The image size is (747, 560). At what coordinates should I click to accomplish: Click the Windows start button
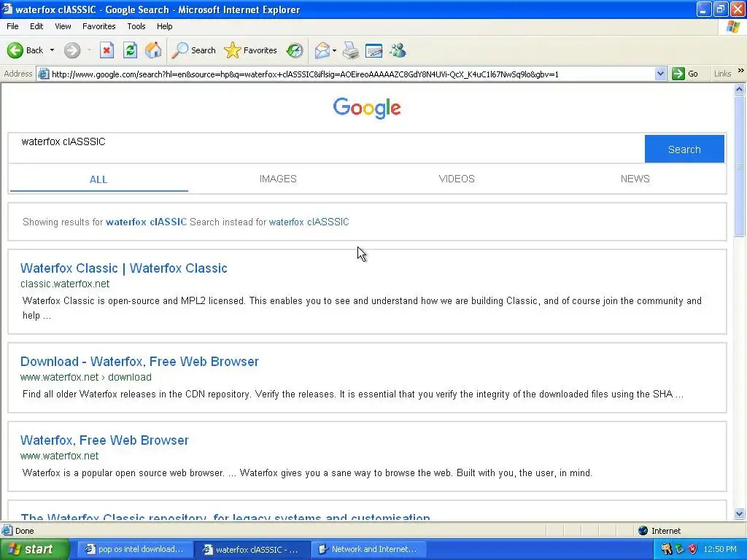(x=34, y=549)
